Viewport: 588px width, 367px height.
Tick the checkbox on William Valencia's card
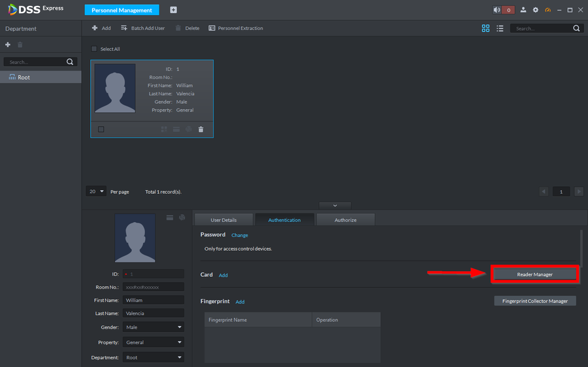click(101, 129)
